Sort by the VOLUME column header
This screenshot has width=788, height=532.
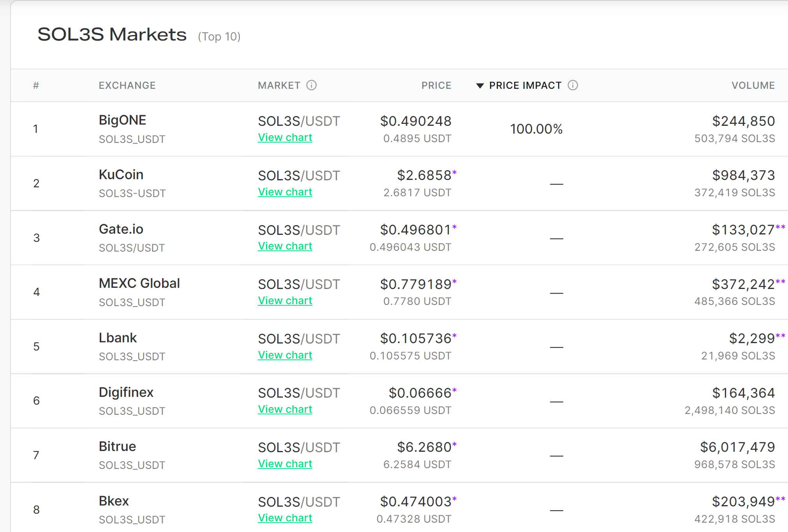point(753,85)
